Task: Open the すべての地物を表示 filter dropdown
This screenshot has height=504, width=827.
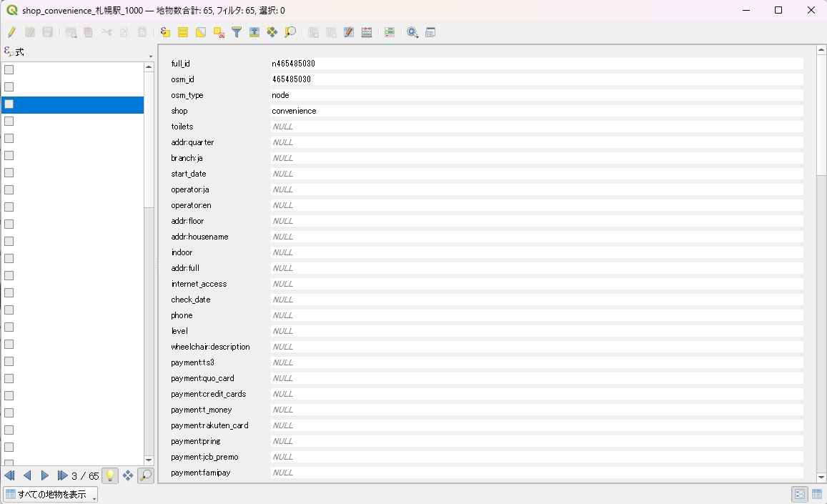Action: point(51,495)
